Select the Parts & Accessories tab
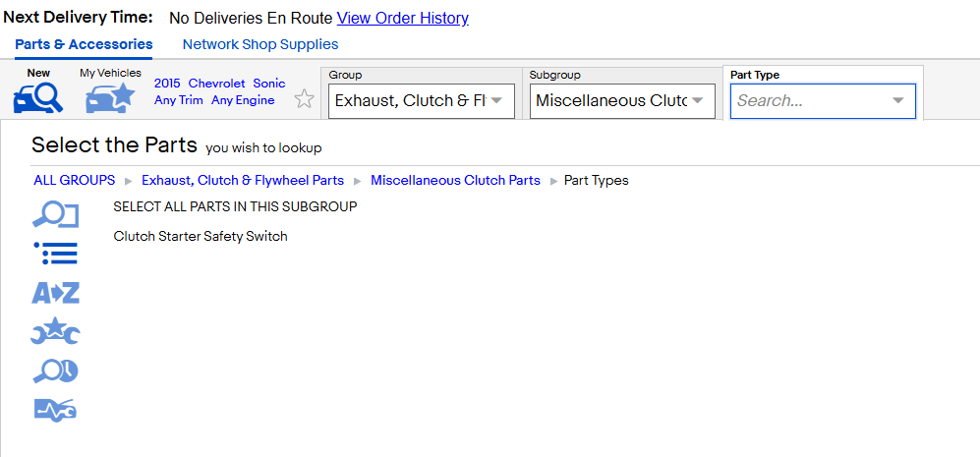Screen dimensions: 980x457 (x=84, y=44)
